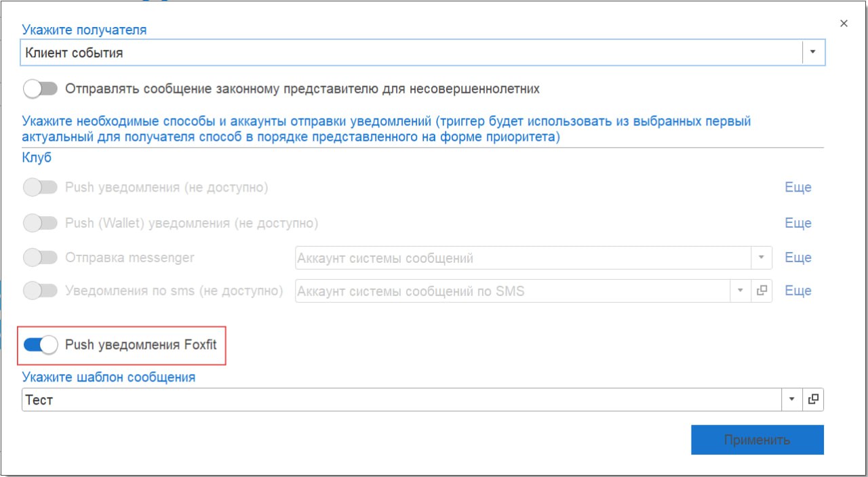
Task: Expand messenger account dropdown arrow
Action: pos(761,257)
